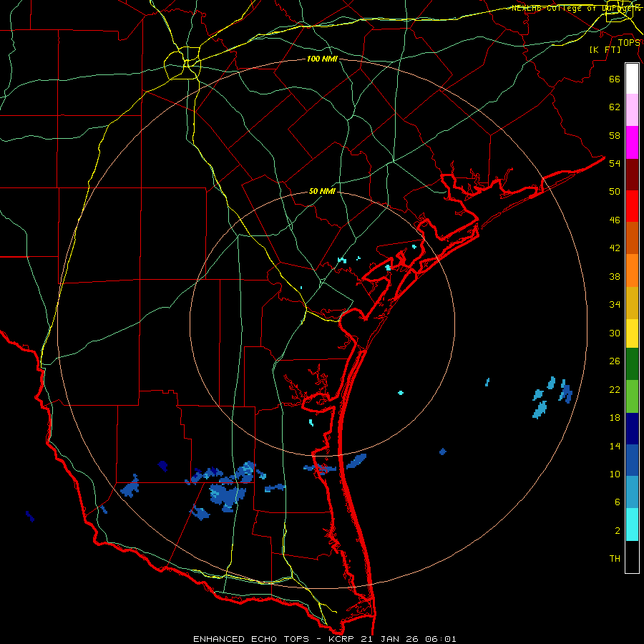
Task: Select the legend value '58'
Action: coord(615,135)
